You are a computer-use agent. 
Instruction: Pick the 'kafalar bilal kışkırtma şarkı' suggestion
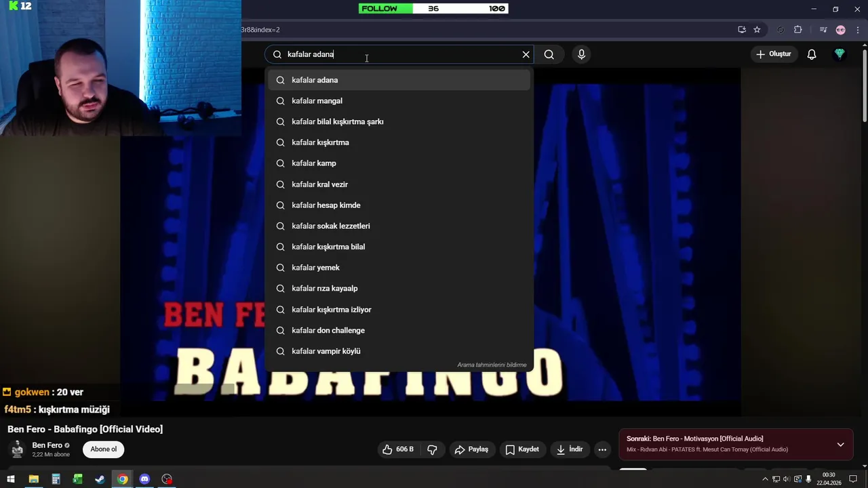pyautogui.click(x=399, y=121)
